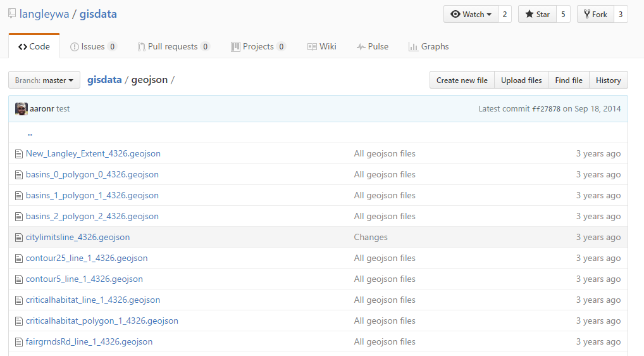Open the 'test' commit message link
This screenshot has width=644, height=356.
click(63, 109)
